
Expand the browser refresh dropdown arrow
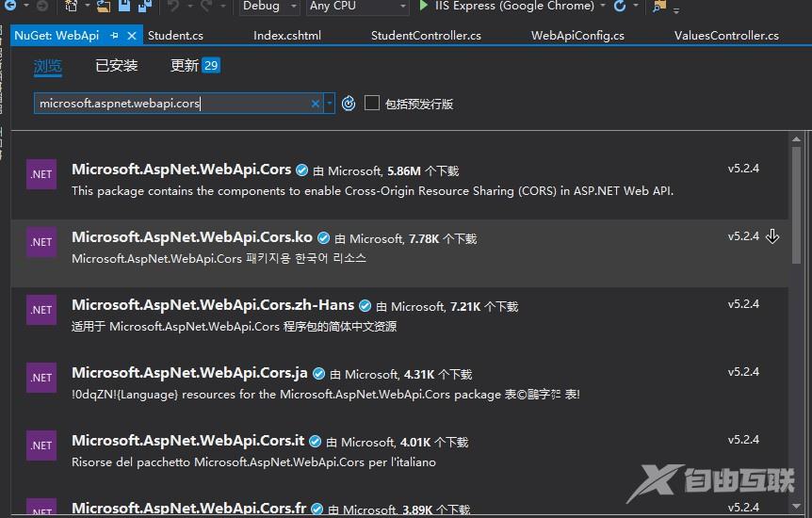coord(636,6)
